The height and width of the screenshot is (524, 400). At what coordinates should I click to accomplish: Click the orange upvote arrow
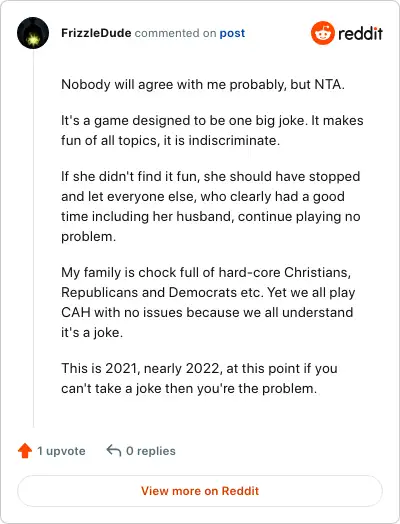click(x=25, y=451)
